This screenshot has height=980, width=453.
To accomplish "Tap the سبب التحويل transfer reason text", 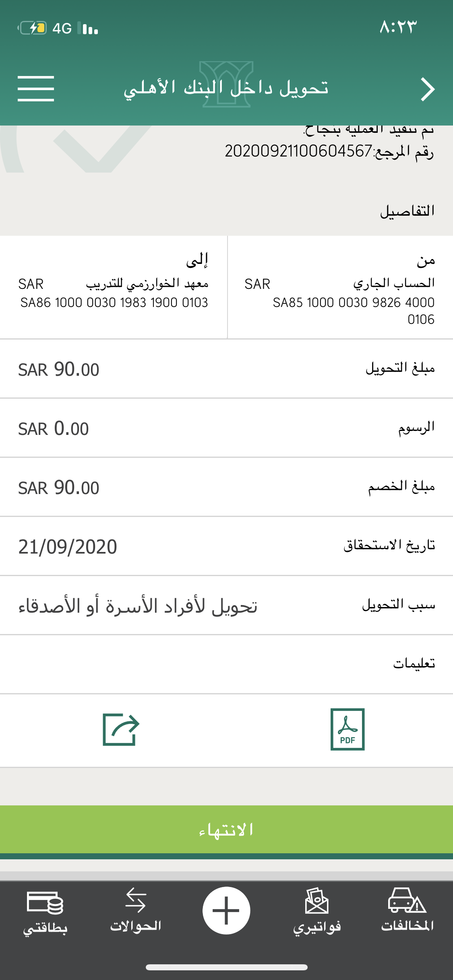I will (x=138, y=606).
